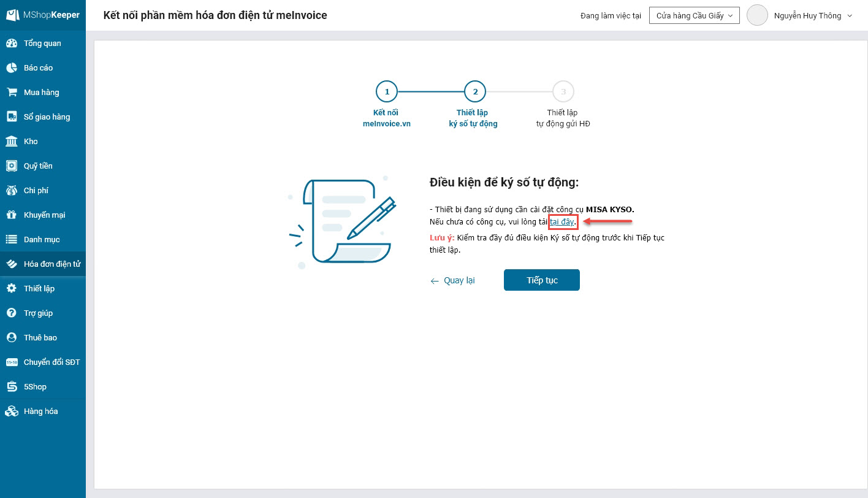Click the MISA KYSO bold text
This screenshot has height=498, width=868.
(x=610, y=210)
